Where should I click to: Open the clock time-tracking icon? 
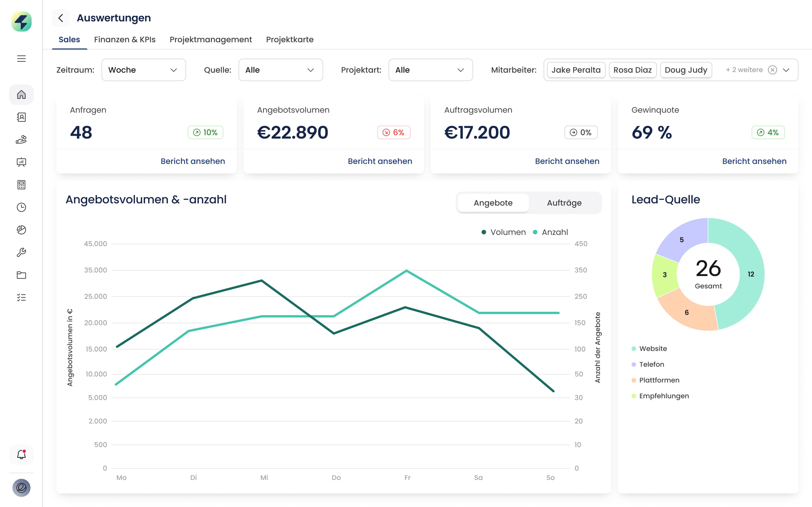tap(21, 207)
